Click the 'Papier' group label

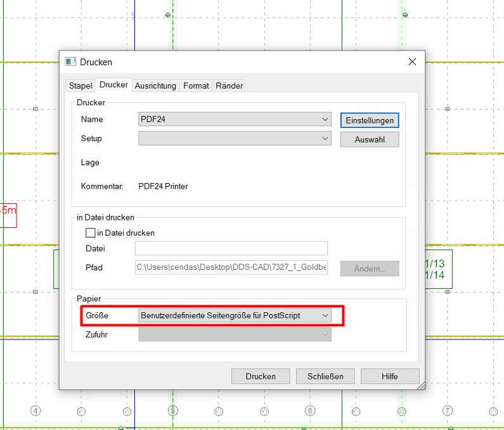(89, 299)
